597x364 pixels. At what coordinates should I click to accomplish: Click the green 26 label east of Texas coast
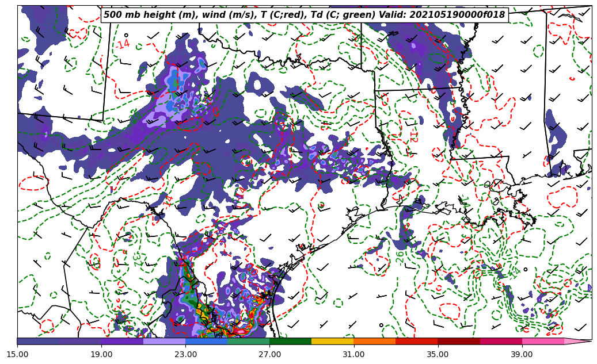[x=400, y=256]
